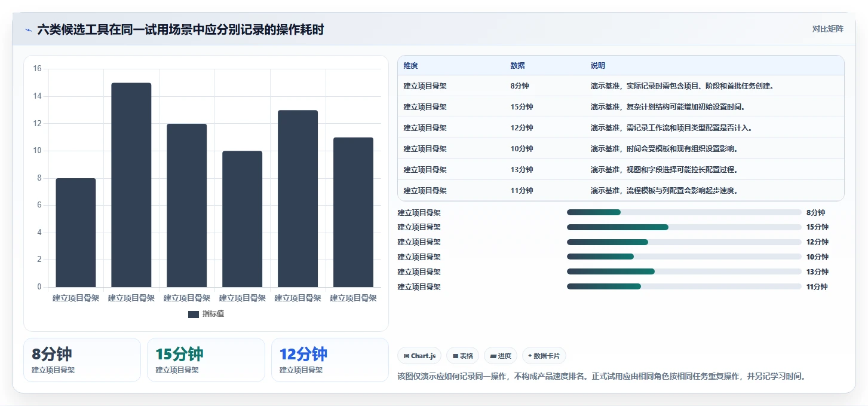Select the Chart.js chip
The image size is (868, 406).
(x=419, y=356)
